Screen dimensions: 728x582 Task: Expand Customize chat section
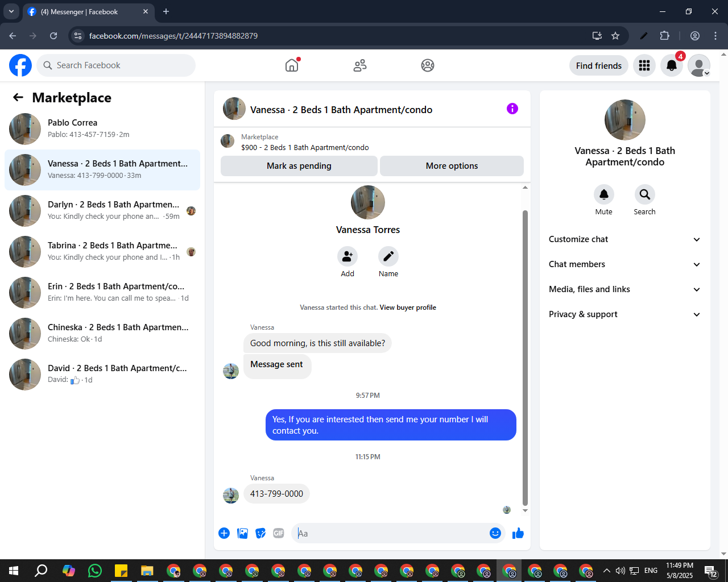click(x=625, y=239)
